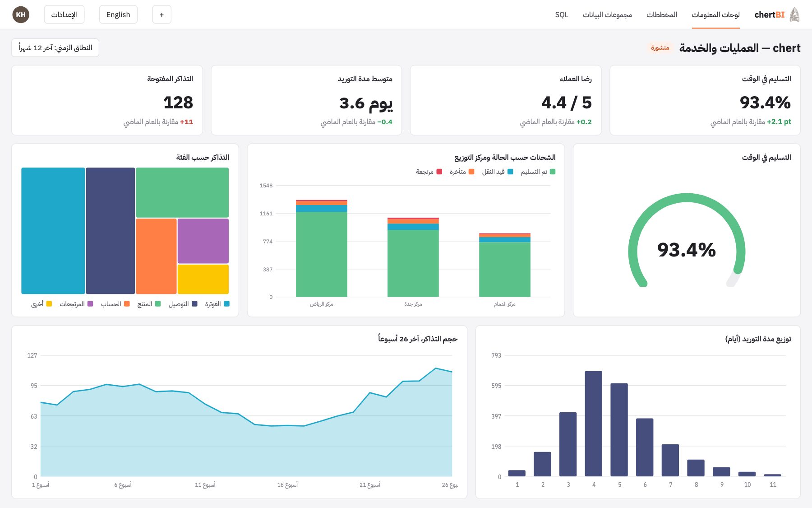Select the blue الفوترة treemap tile
Screen dimensions: 812x508
click(53, 231)
